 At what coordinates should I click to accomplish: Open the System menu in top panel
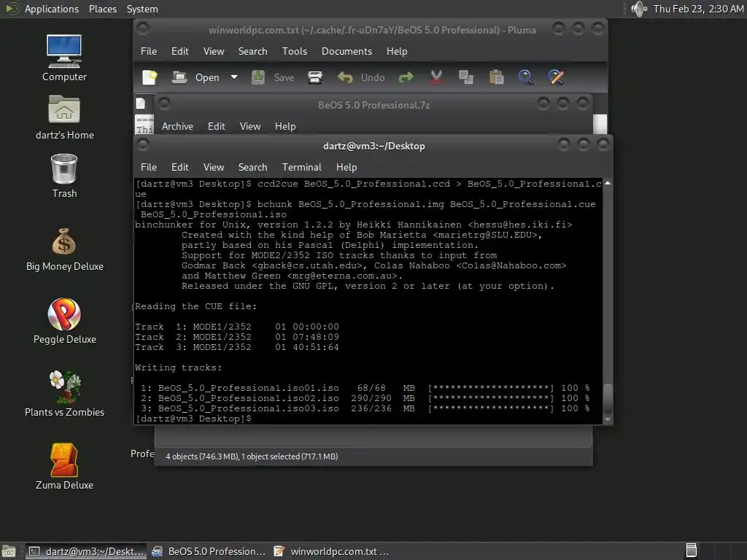142,9
